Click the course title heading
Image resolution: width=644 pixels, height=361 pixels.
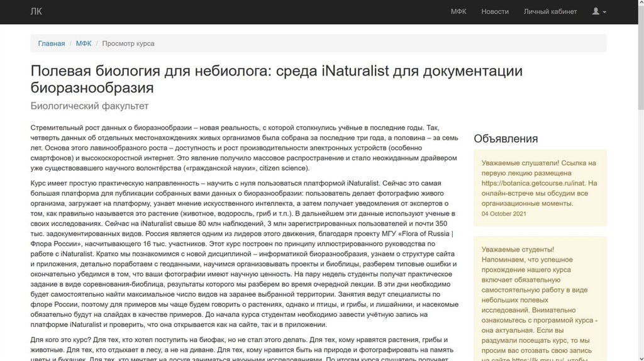coord(277,79)
